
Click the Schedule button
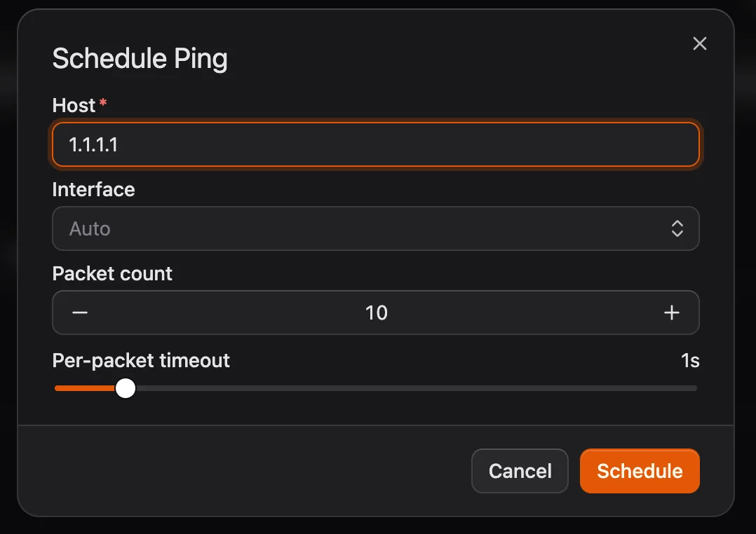(x=639, y=471)
